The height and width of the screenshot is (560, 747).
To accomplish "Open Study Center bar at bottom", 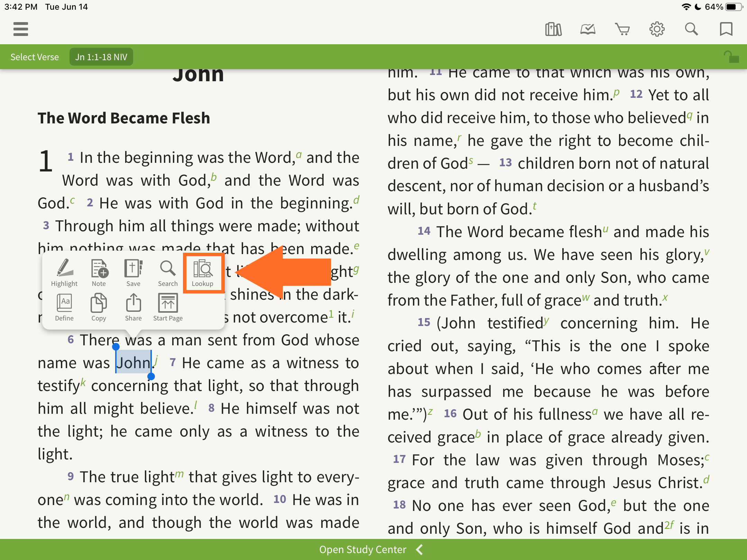I will pos(373,549).
